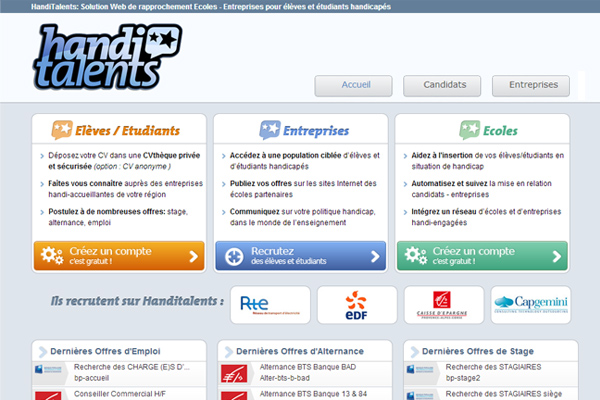Click the Elèves / Etudiants heading
Viewport: 600px width, 400px height.
coord(127,131)
